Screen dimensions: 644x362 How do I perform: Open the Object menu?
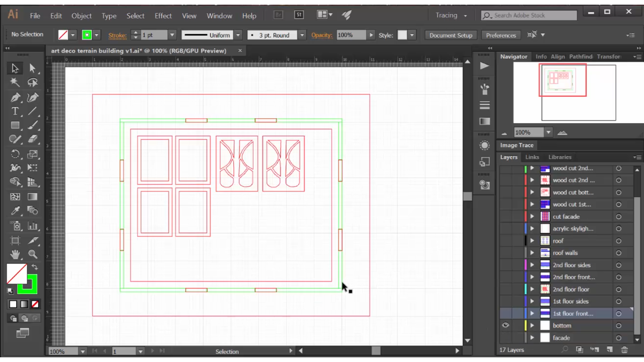pos(82,15)
